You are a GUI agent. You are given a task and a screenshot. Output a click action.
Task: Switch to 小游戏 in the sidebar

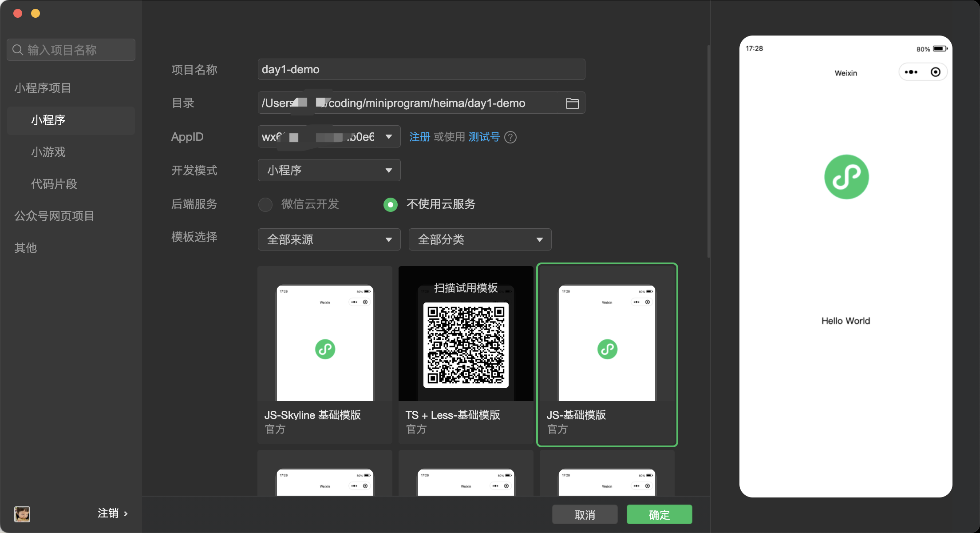pos(48,152)
